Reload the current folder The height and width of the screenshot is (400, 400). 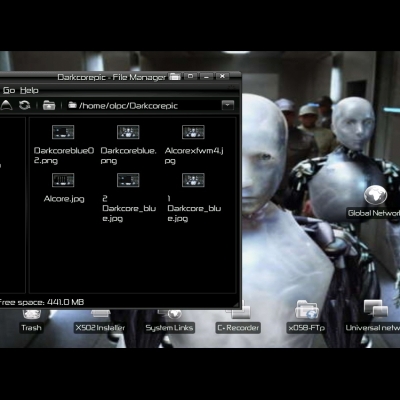(24, 105)
